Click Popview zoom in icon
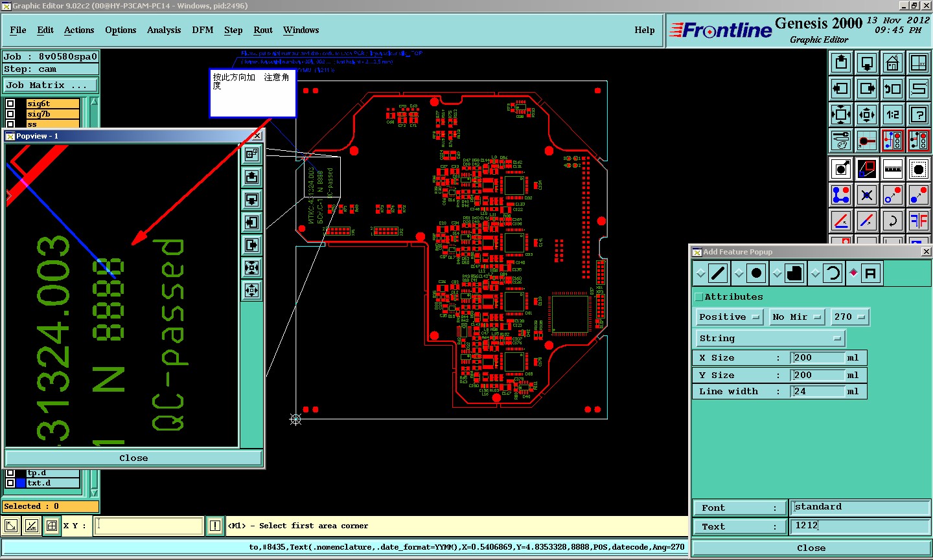The height and width of the screenshot is (560, 933). coord(252,267)
